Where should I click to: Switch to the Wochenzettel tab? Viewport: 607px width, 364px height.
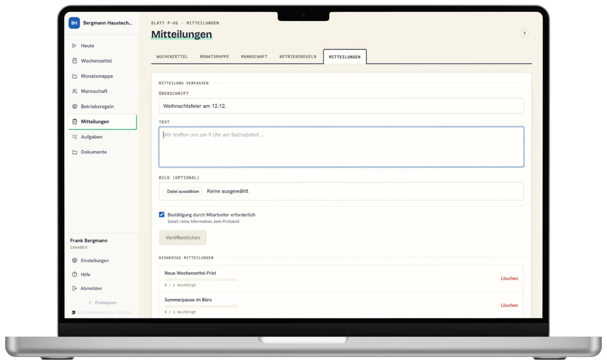pos(172,57)
